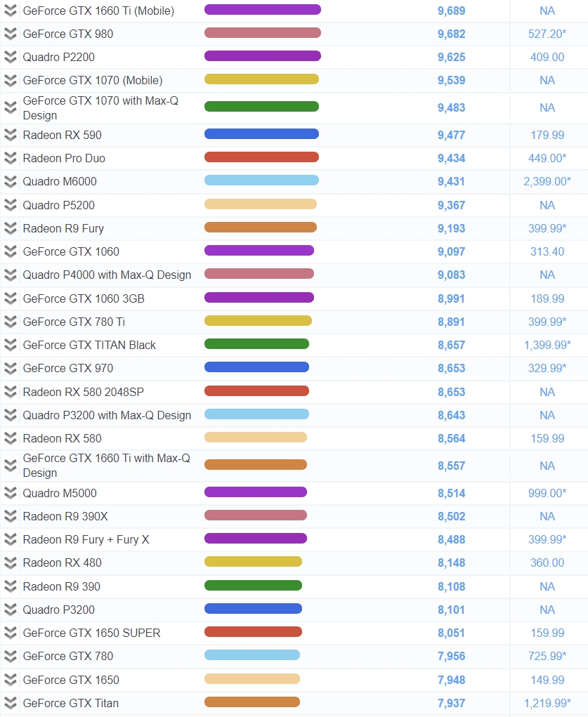The width and height of the screenshot is (588, 717).
Task: Expand the GeForce GTX 1650 SUPER chevron
Action: tap(10, 633)
